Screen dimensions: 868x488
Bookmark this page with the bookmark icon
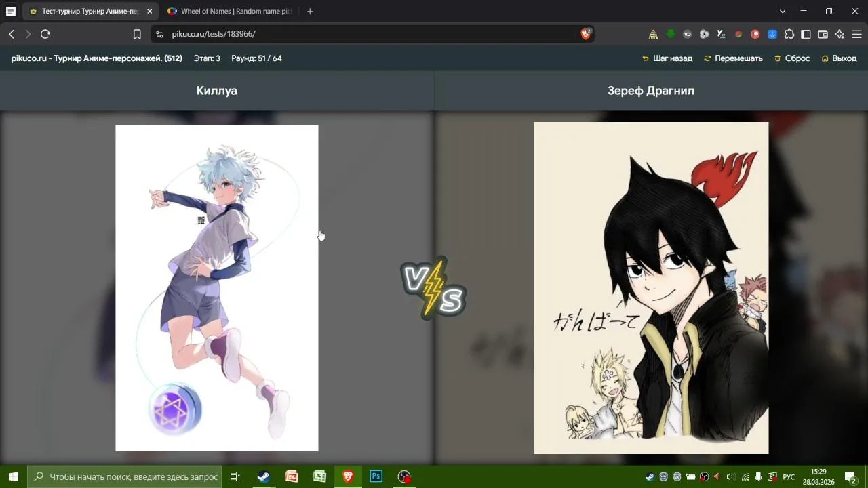click(137, 34)
